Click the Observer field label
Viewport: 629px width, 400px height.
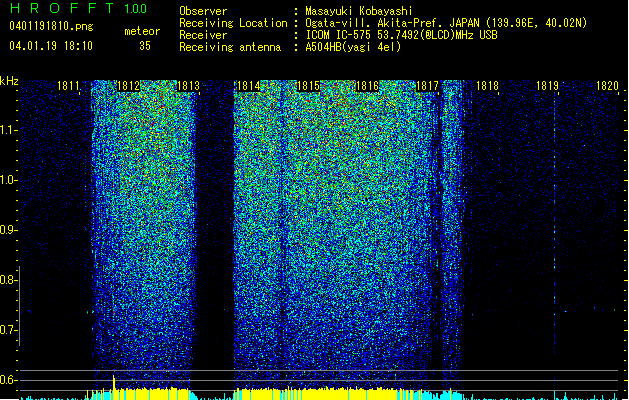click(x=203, y=11)
